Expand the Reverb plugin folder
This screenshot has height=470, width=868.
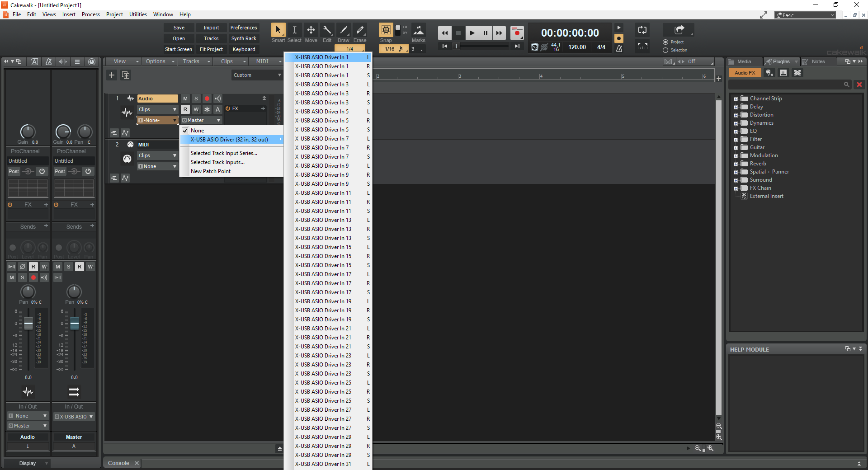(736, 164)
